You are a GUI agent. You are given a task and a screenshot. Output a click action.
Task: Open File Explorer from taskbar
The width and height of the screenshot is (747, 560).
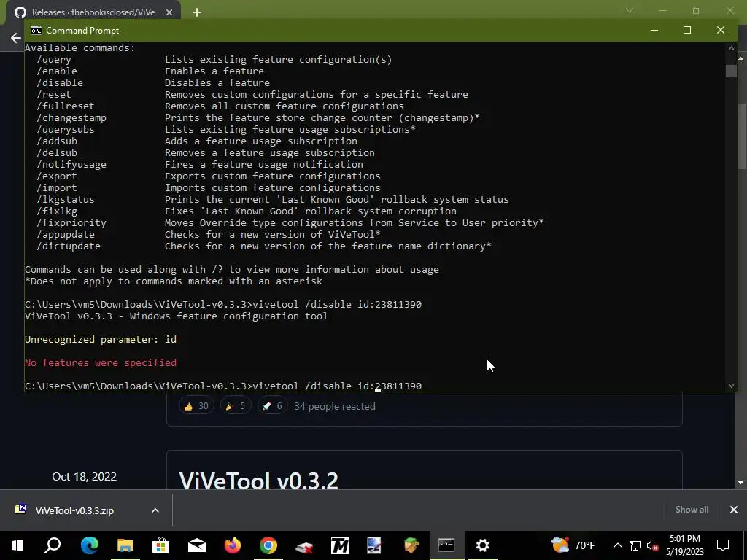tap(125, 545)
